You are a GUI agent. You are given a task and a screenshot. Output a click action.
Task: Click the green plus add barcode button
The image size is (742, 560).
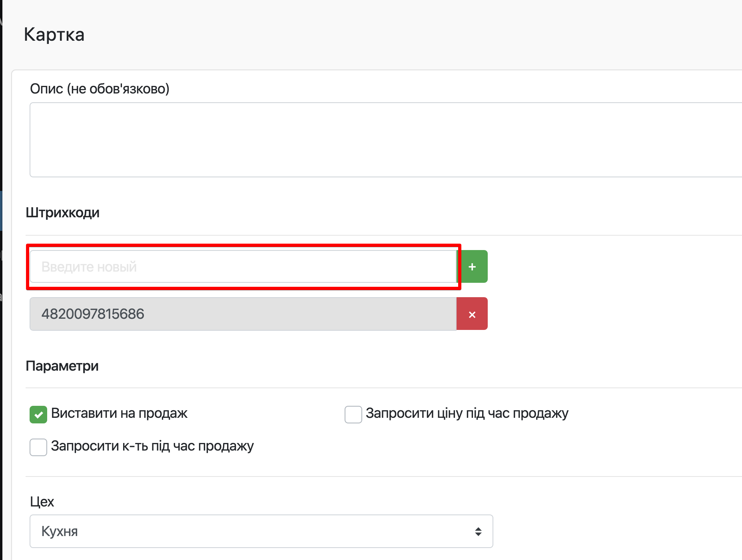[x=472, y=266]
